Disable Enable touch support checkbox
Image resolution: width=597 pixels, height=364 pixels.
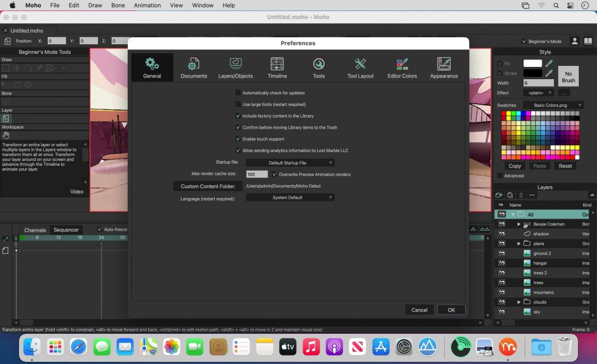click(x=238, y=139)
